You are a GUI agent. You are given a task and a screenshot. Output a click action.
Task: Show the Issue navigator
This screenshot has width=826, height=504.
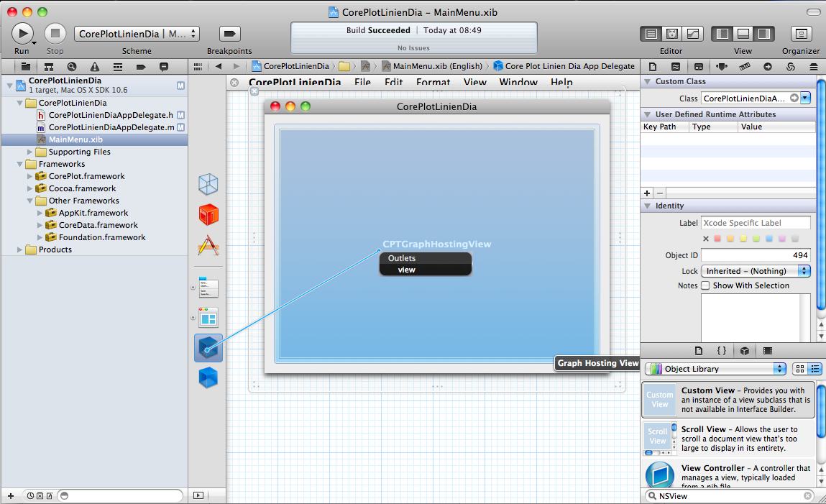(94, 66)
